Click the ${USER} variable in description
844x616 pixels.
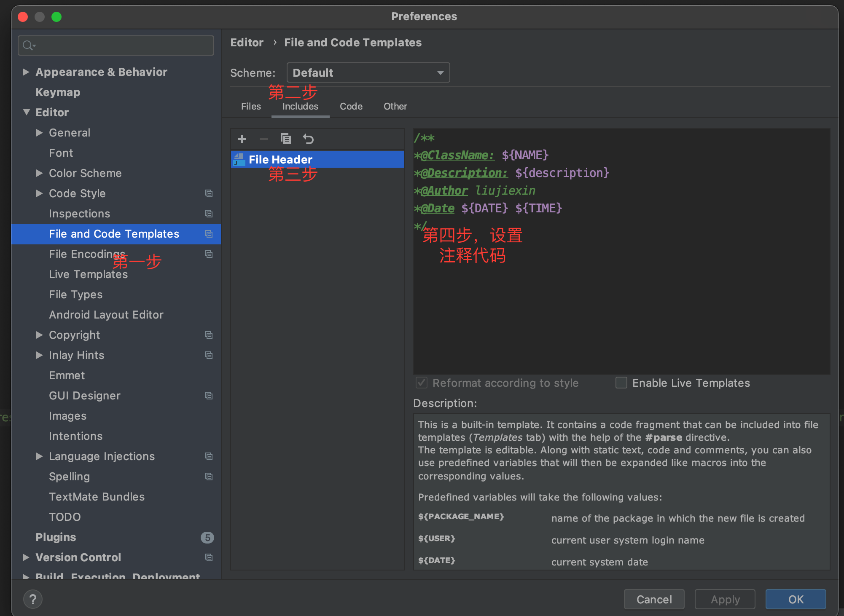[436, 538]
